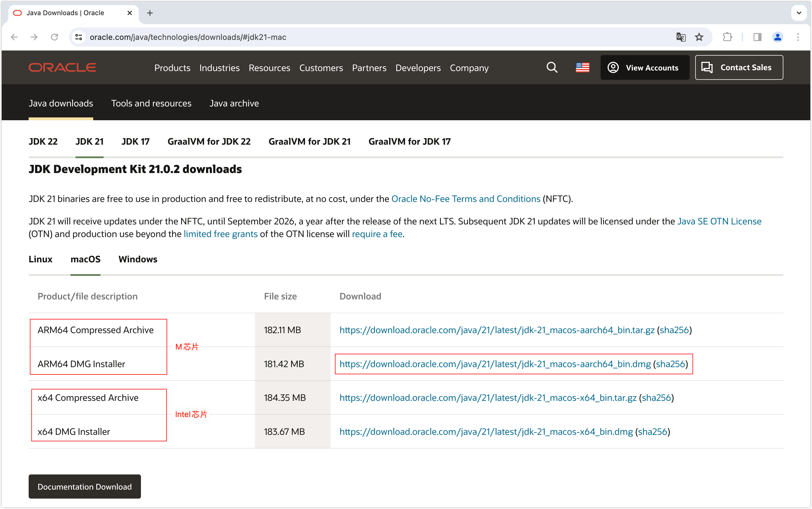The width and height of the screenshot is (812, 509).
Task: Bookmark this page with the star icon
Action: 699,37
